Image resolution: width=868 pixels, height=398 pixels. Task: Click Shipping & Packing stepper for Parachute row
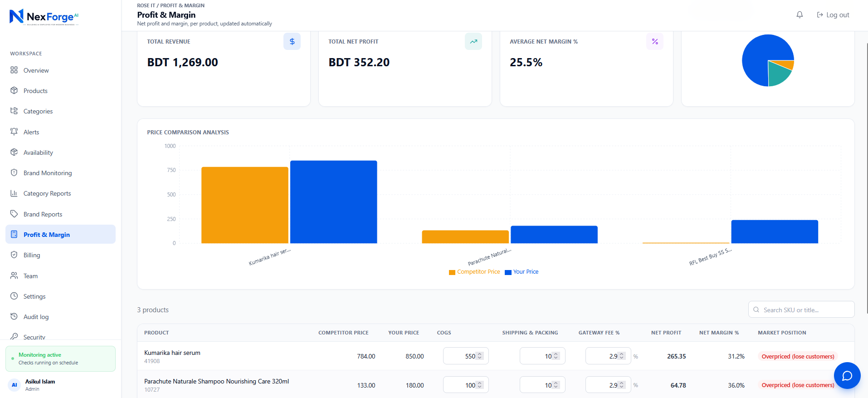556,385
